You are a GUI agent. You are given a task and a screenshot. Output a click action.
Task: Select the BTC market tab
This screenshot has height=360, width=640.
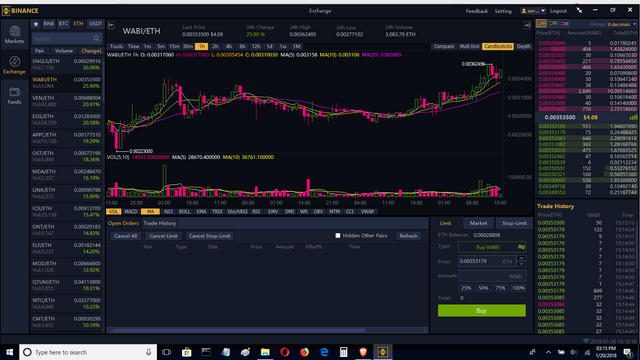click(63, 24)
